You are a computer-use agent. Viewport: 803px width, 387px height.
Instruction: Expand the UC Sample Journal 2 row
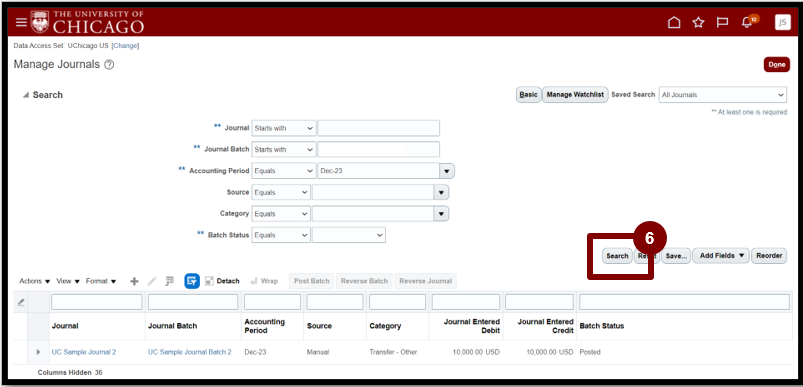click(38, 352)
